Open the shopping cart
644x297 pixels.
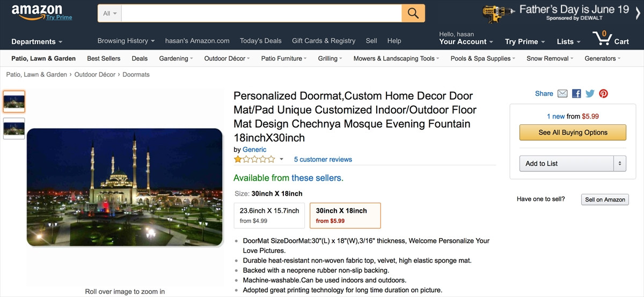coord(611,39)
